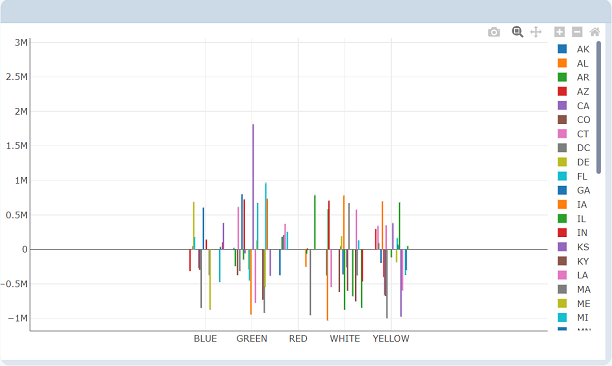Screen dimensions: 612x366
Task: Toggle the KY legend item
Action: pyautogui.click(x=574, y=261)
